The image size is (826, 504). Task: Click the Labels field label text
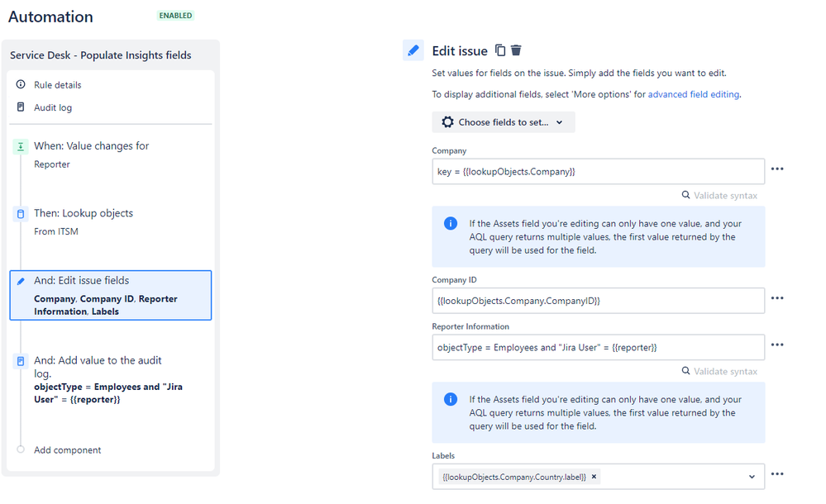443,455
